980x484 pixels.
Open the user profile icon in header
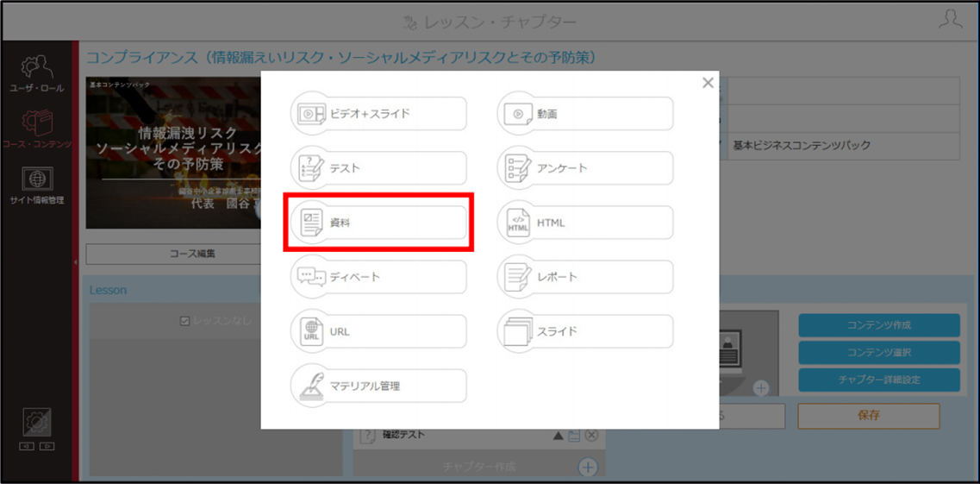click(x=951, y=19)
